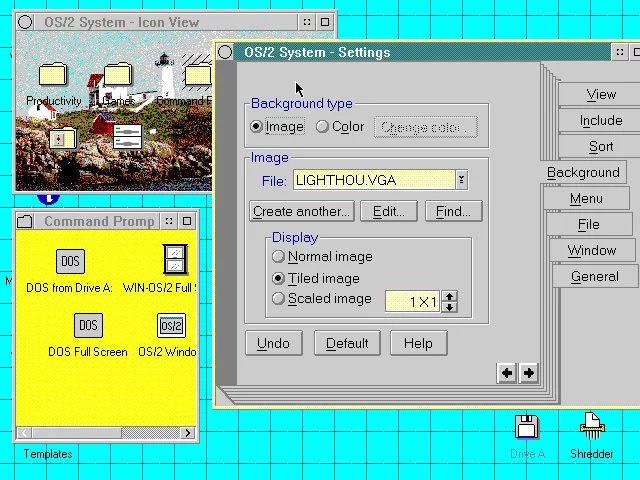Screen dimensions: 640x480
Task: Click the 1 X 1 scale value field
Action: 412,302
